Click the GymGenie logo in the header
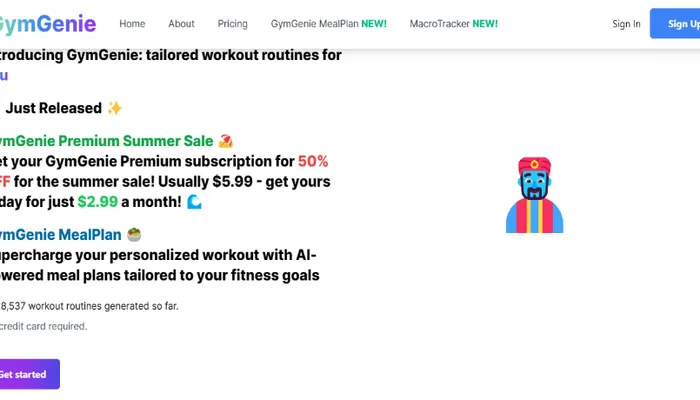The image size is (700, 400). point(48,23)
